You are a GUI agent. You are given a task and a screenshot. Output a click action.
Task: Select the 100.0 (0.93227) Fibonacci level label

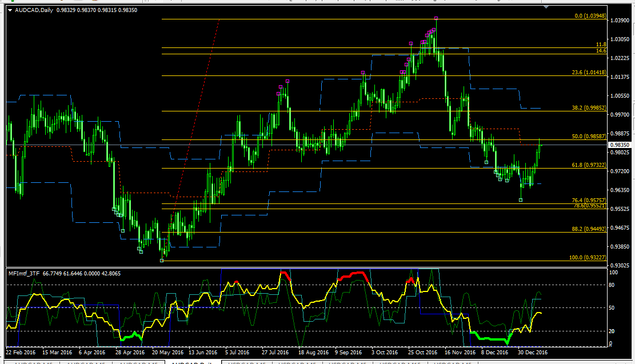[588, 258]
